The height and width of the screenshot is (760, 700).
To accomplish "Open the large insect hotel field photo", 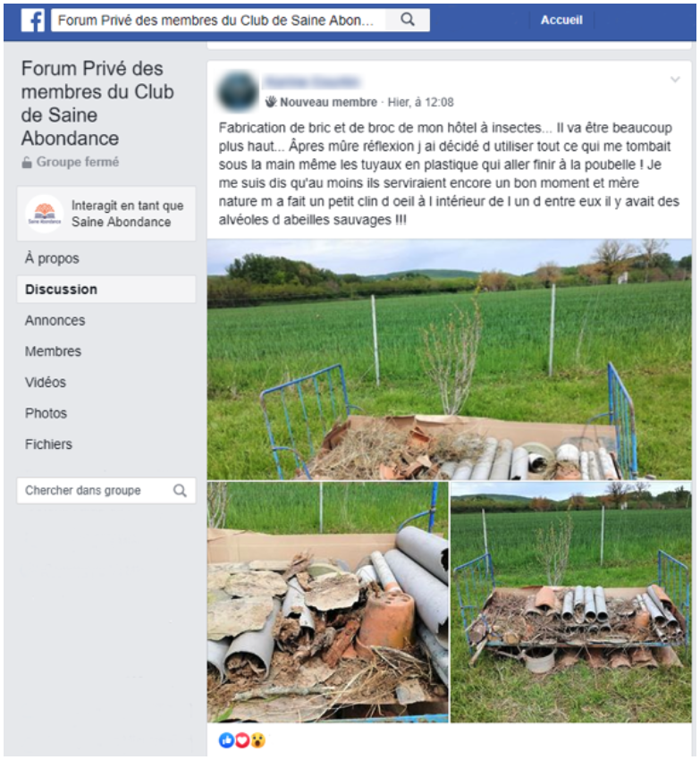I will (450, 359).
